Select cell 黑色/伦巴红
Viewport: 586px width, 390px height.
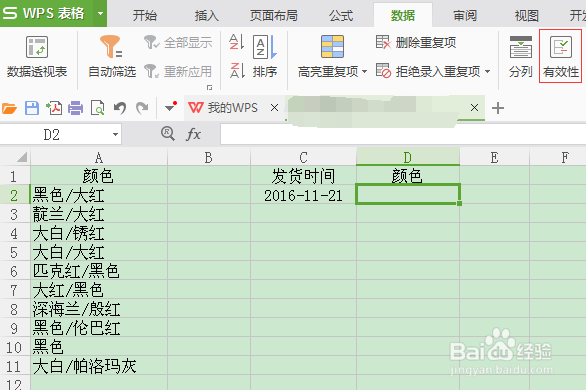coord(99,328)
